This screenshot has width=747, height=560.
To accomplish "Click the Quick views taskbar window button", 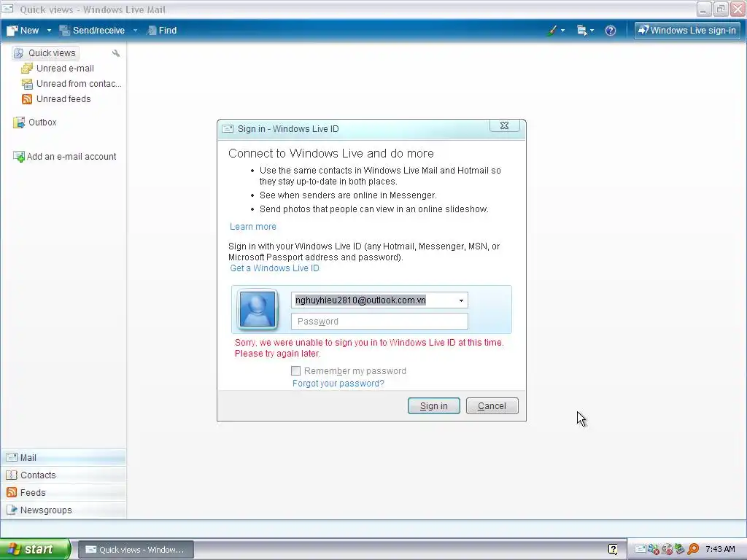I will 136,550.
